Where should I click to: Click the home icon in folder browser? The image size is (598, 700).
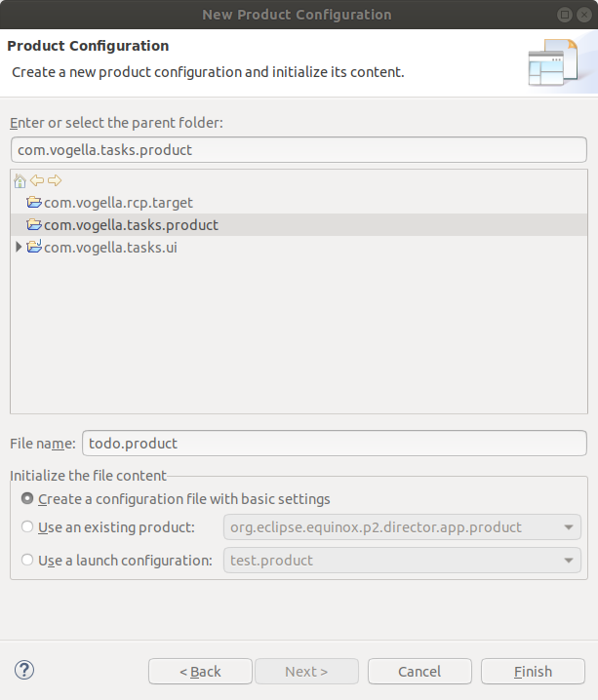[x=20, y=180]
